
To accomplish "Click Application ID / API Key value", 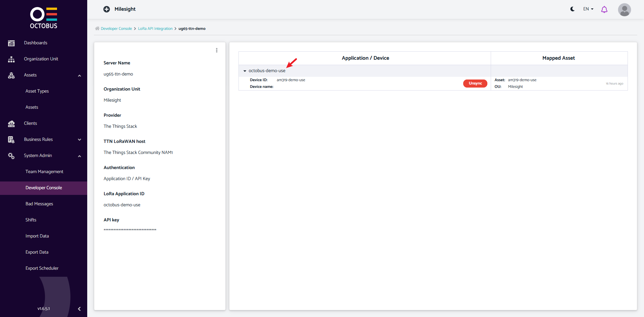I will click(127, 179).
